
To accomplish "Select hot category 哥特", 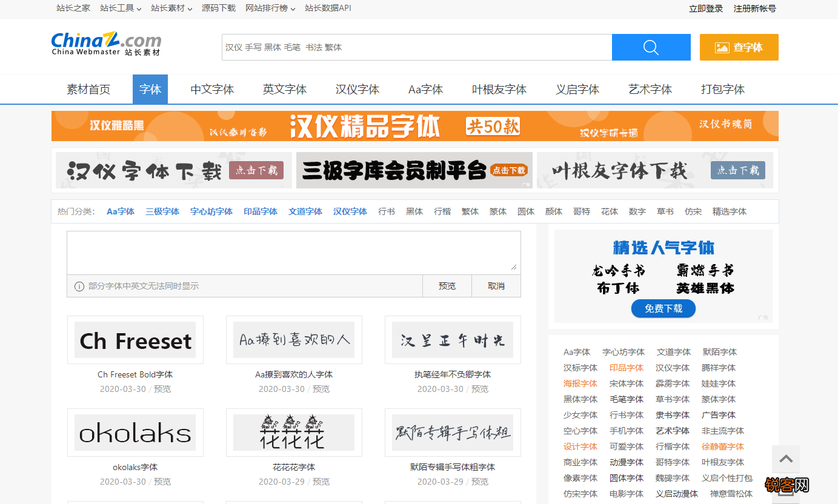I will (x=582, y=211).
